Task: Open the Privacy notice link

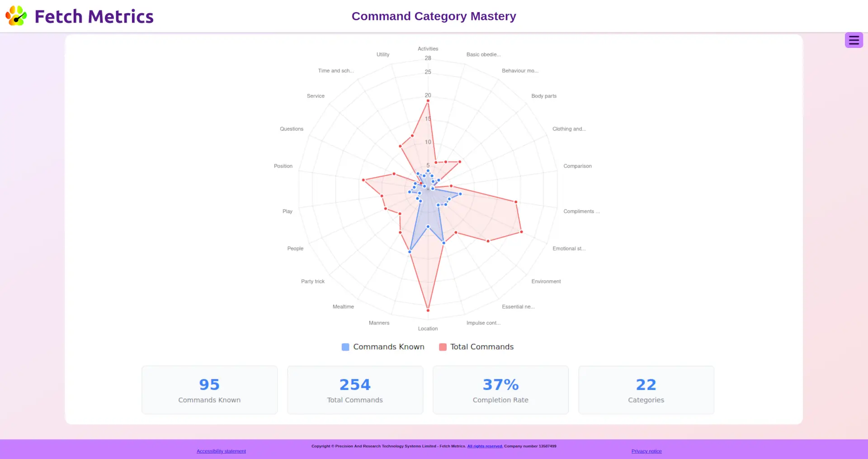Action: (646, 451)
